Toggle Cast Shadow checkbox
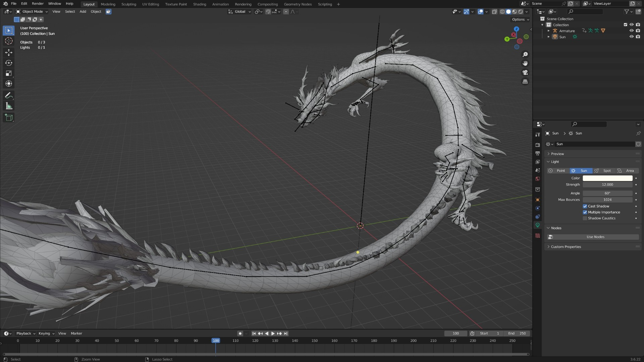The image size is (644, 362). [585, 206]
